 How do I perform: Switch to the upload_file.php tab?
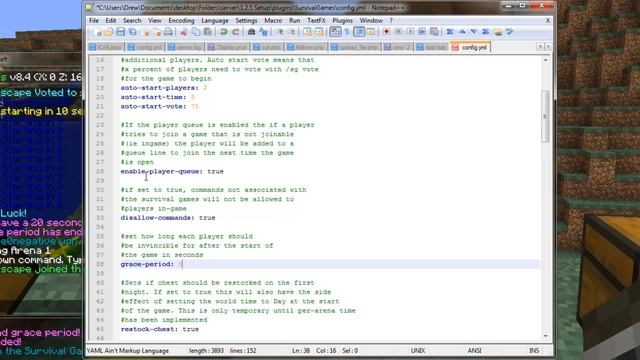pyautogui.click(x=355, y=47)
